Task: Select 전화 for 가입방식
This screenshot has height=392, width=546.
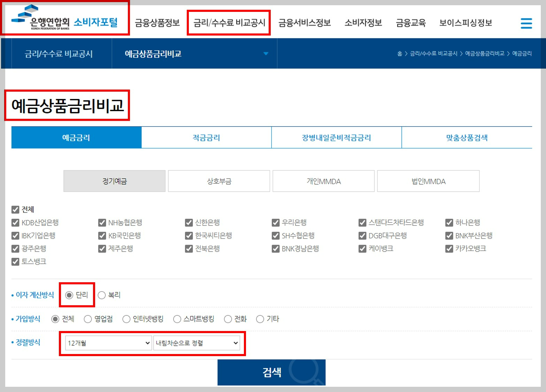Action: [228, 319]
